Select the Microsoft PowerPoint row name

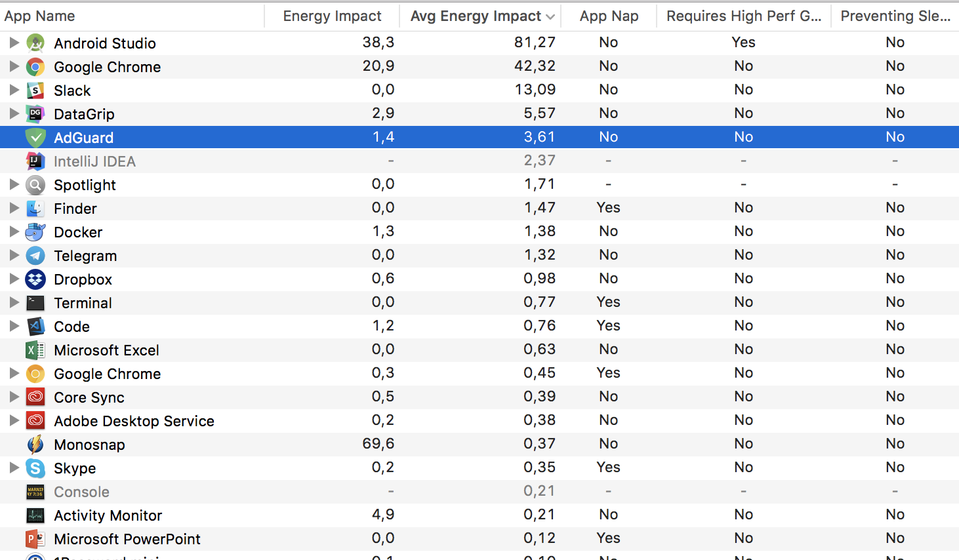127,539
